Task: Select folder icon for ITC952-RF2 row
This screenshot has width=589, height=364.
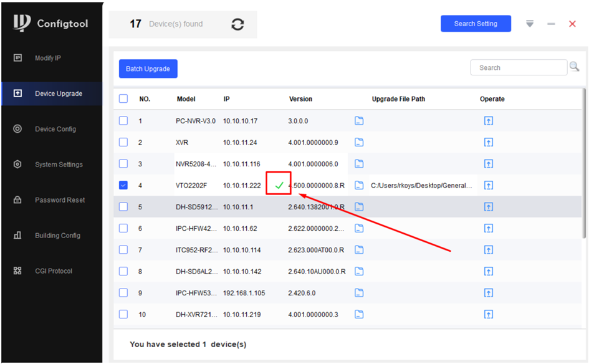Action: point(359,249)
